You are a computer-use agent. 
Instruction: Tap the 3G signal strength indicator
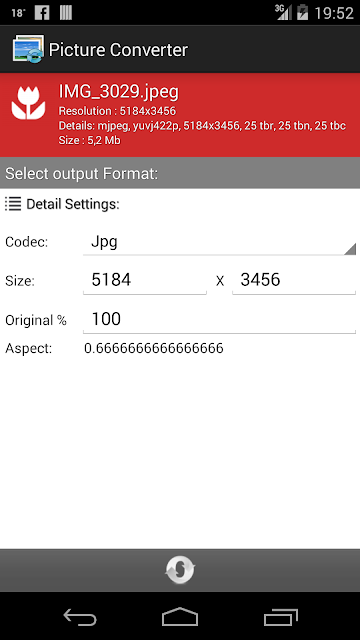[x=283, y=12]
